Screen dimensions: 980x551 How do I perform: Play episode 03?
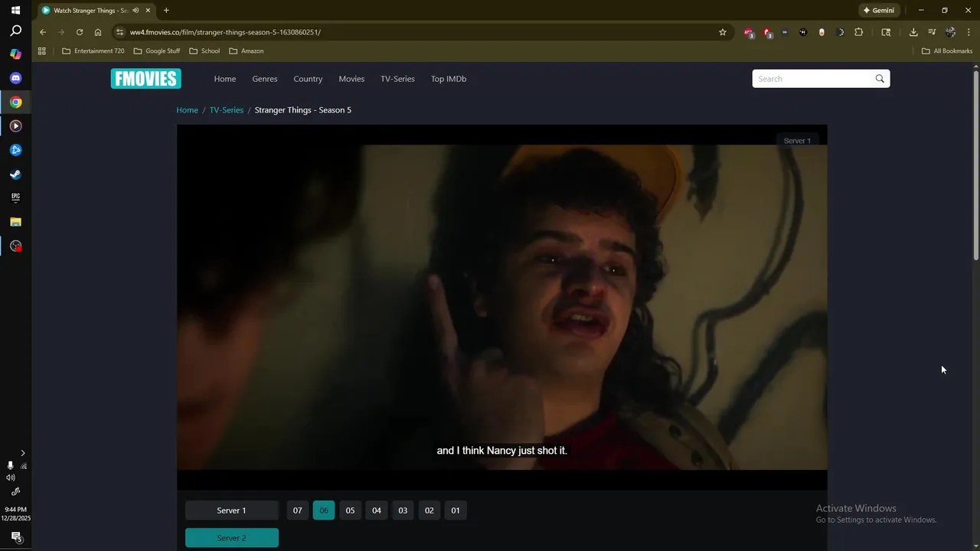pos(403,510)
